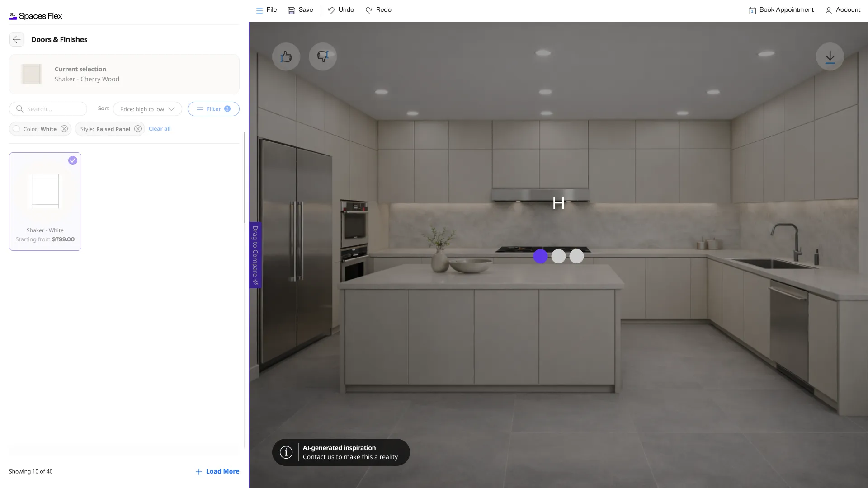Image resolution: width=868 pixels, height=488 pixels.
Task: Expand the Price: high to low sort dropdown
Action: tap(147, 109)
